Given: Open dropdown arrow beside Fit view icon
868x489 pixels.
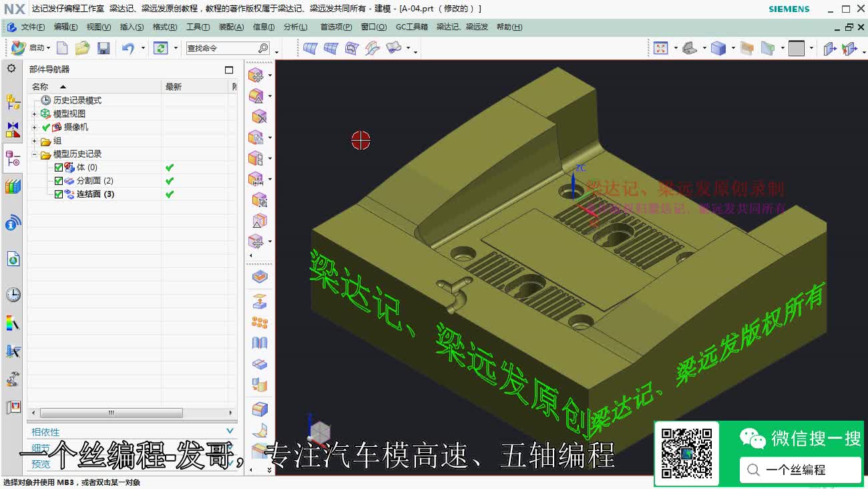Looking at the screenshot, I should pyautogui.click(x=676, y=48).
